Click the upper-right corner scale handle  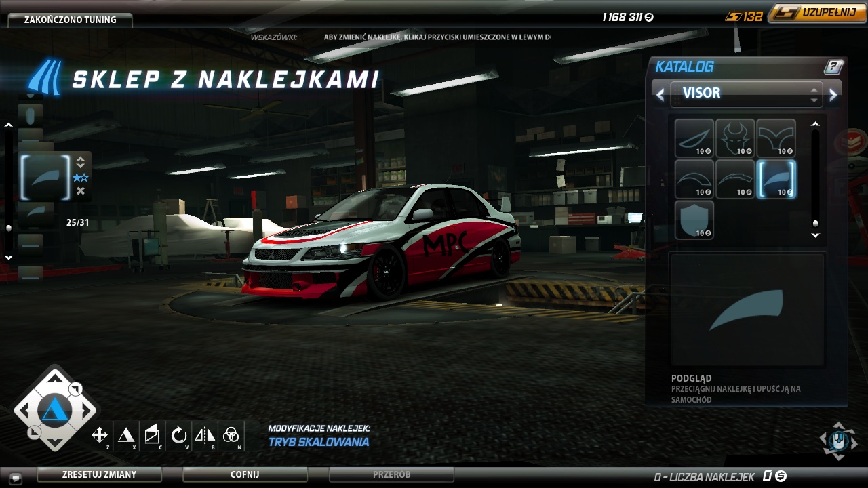pos(76,388)
